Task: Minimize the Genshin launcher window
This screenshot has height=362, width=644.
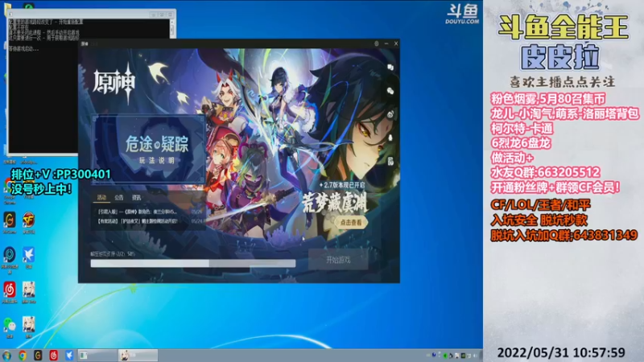Action: tap(386, 43)
